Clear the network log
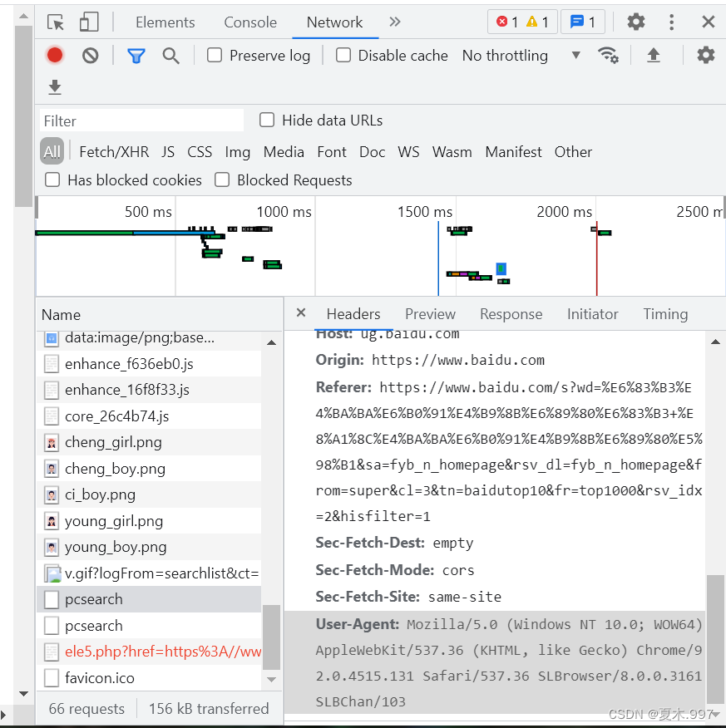This screenshot has width=726, height=728. pos(88,55)
